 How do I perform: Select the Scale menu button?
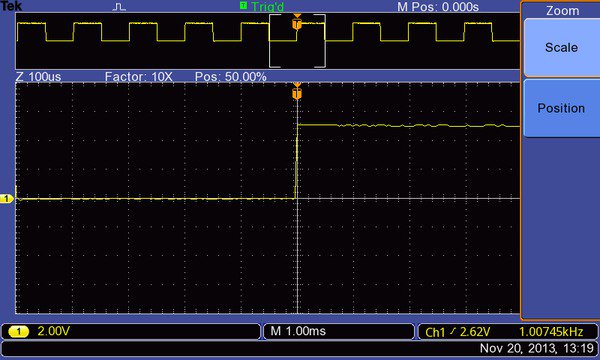pos(562,48)
